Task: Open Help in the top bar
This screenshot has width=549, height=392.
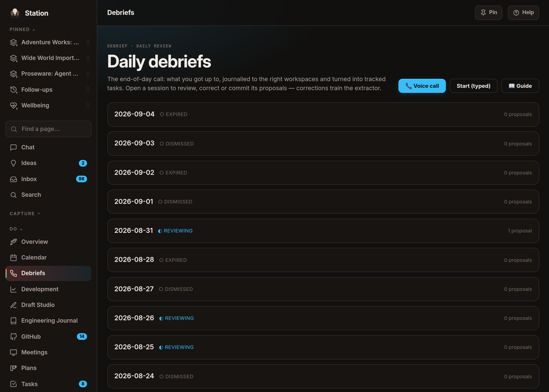Action: (523, 13)
